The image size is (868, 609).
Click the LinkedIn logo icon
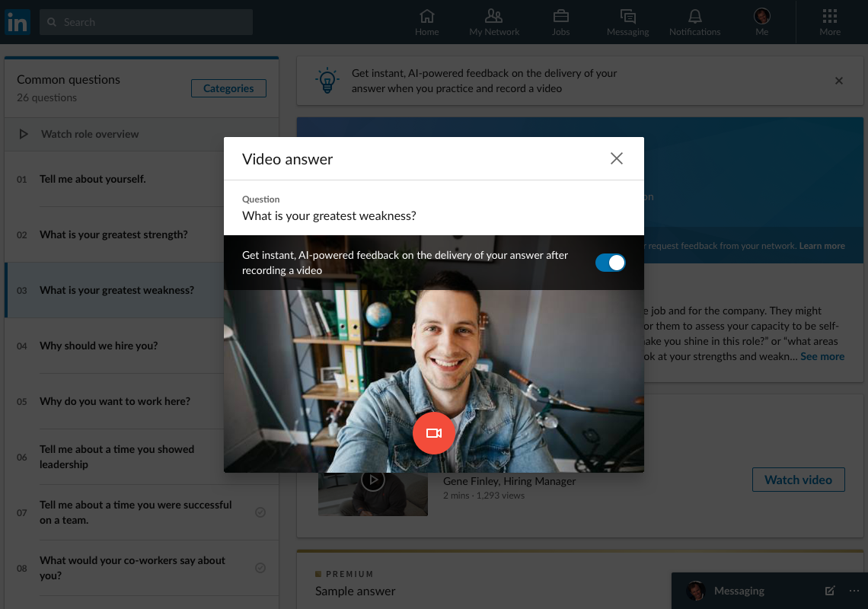[17, 22]
